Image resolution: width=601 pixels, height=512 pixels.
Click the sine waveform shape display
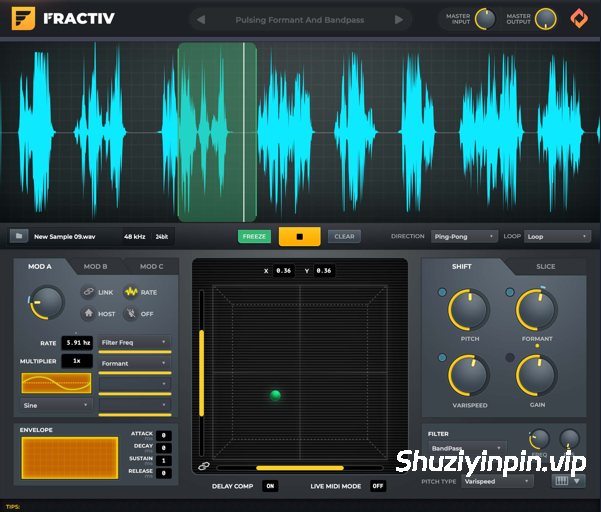[x=56, y=383]
